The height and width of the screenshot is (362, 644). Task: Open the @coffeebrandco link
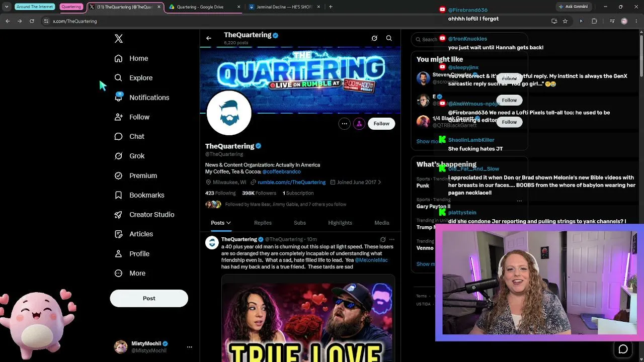282,172
